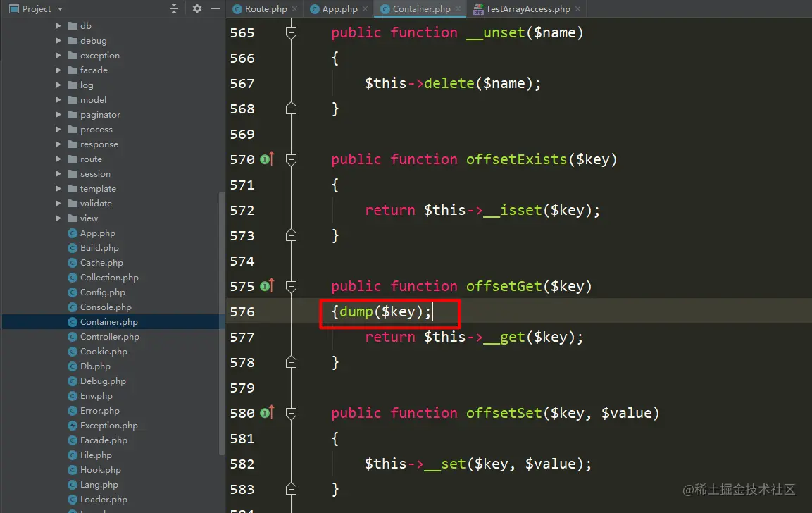The image size is (812, 513).
Task: Click line number 576 in gutter
Action: 242,312
